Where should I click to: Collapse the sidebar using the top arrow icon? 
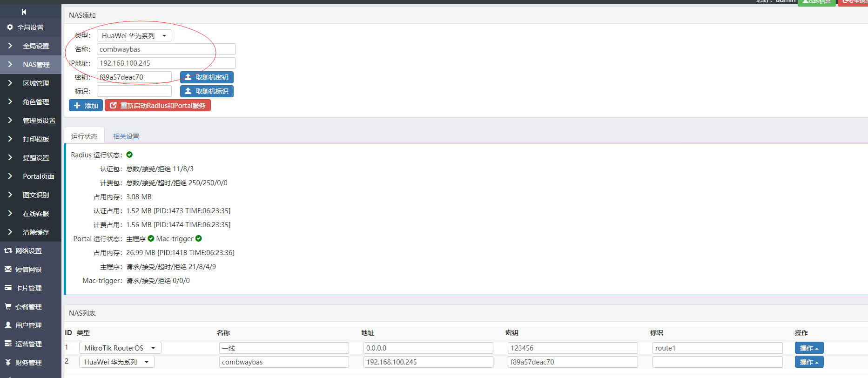click(x=24, y=12)
